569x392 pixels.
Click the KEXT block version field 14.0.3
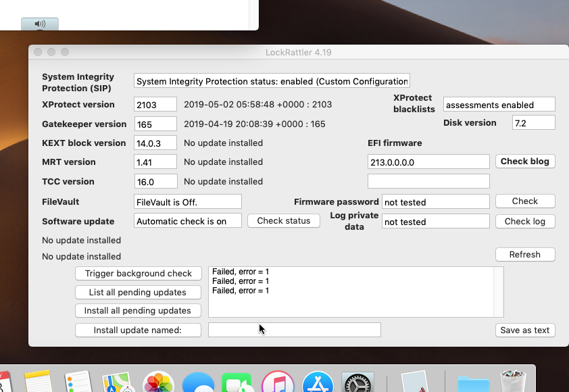tap(155, 143)
